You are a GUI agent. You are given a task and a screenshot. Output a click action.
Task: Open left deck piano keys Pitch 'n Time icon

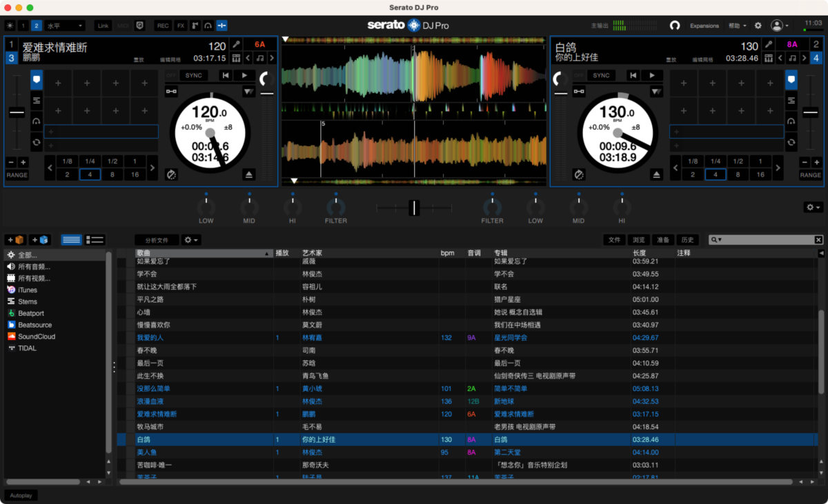click(236, 58)
